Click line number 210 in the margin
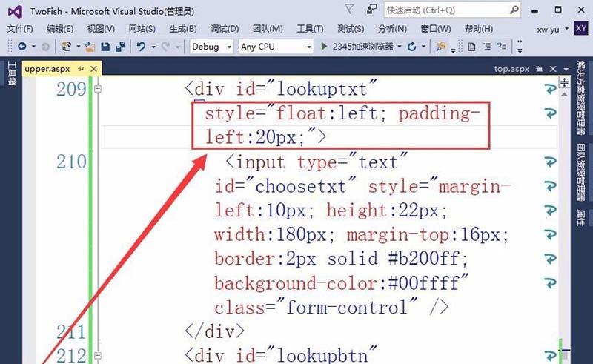The width and height of the screenshot is (593, 364). click(x=71, y=162)
